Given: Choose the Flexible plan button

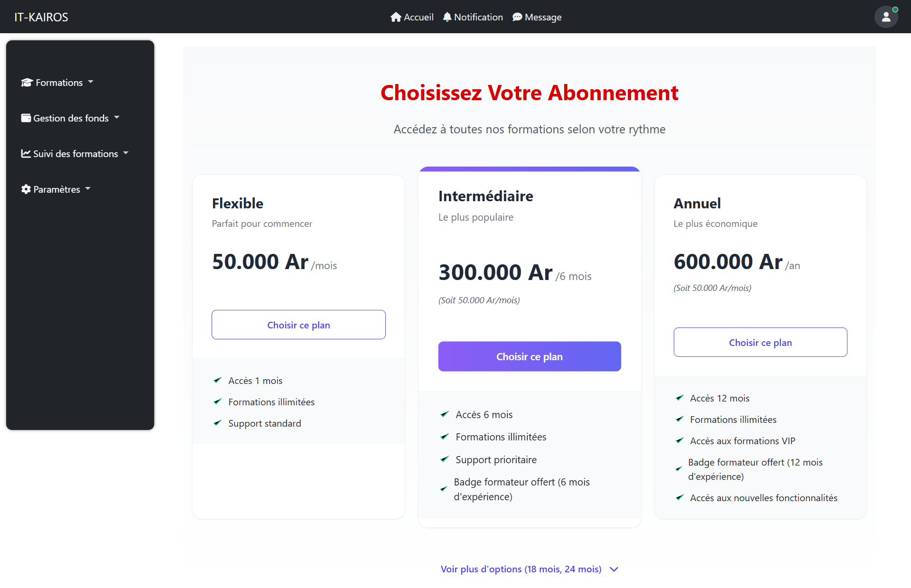Looking at the screenshot, I should point(298,325).
